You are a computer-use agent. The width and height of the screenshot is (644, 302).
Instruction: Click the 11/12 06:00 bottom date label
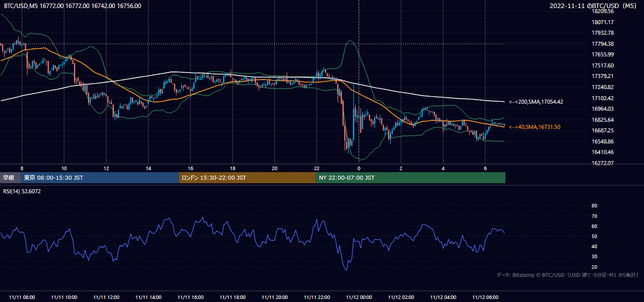[x=485, y=297]
